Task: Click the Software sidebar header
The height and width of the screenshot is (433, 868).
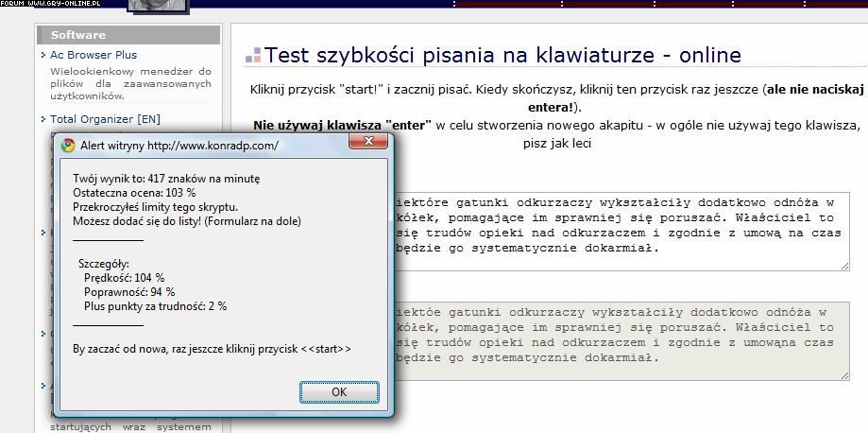Action: (128, 35)
